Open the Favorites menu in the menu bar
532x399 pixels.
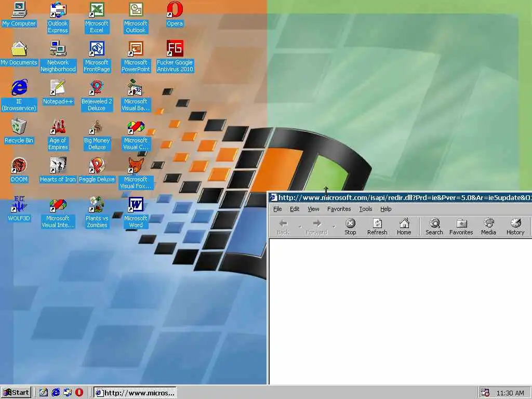click(x=339, y=209)
